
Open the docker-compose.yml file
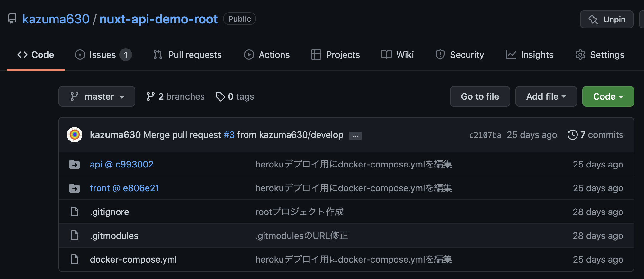133,259
